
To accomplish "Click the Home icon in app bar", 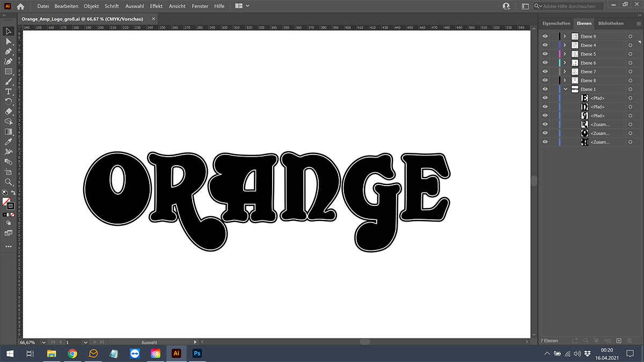I will click(x=21, y=6).
